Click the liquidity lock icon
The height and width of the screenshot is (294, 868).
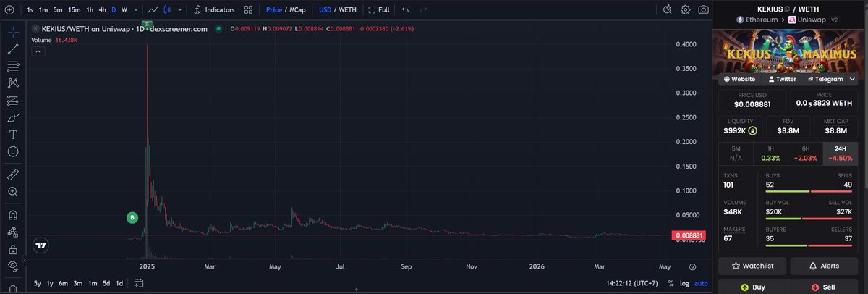[x=752, y=131]
